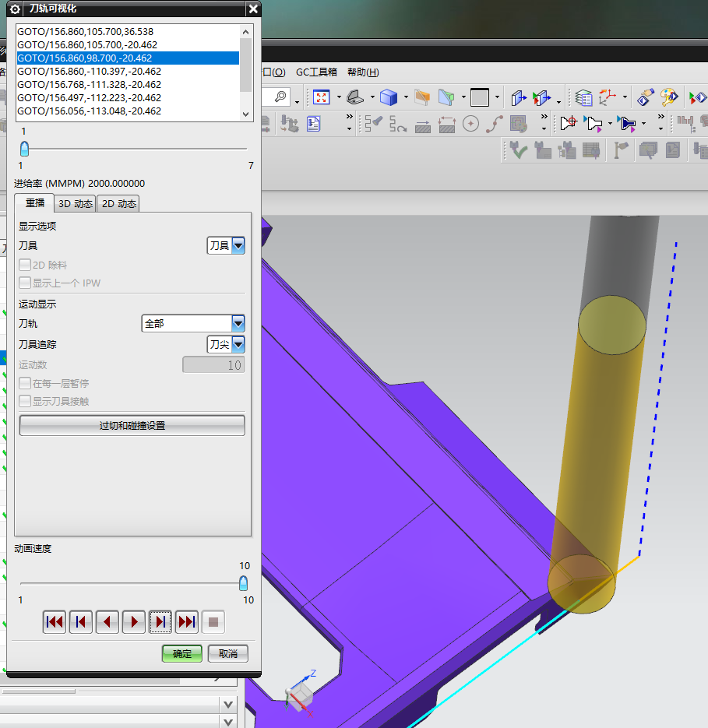This screenshot has width=708, height=728.
Task: Click the palette and key display icon
Action: point(669,97)
